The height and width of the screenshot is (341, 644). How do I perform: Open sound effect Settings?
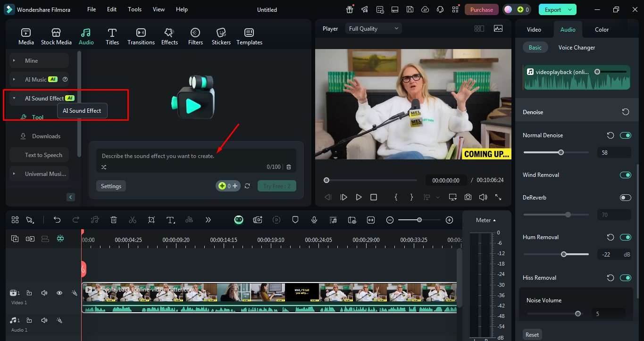tap(111, 186)
